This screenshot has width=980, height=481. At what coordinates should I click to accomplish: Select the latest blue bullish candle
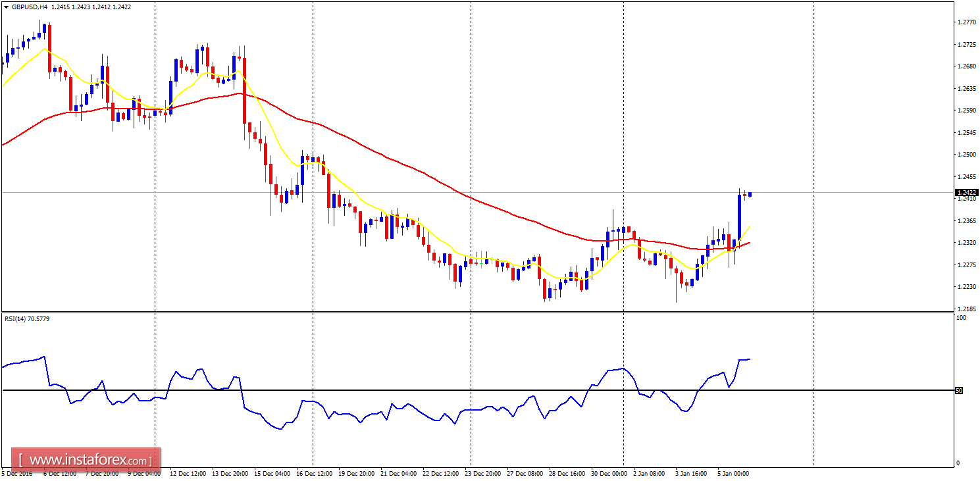coord(750,194)
